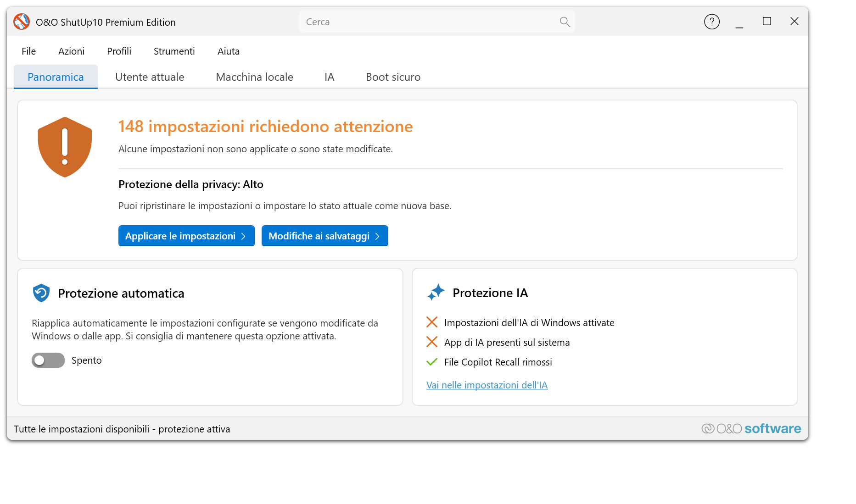Close the ShutUp10 window

coord(794,22)
